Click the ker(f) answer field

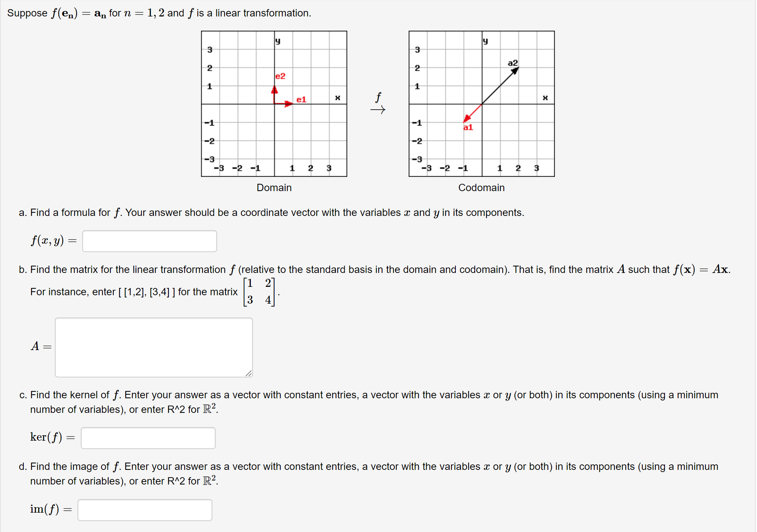pos(148,437)
